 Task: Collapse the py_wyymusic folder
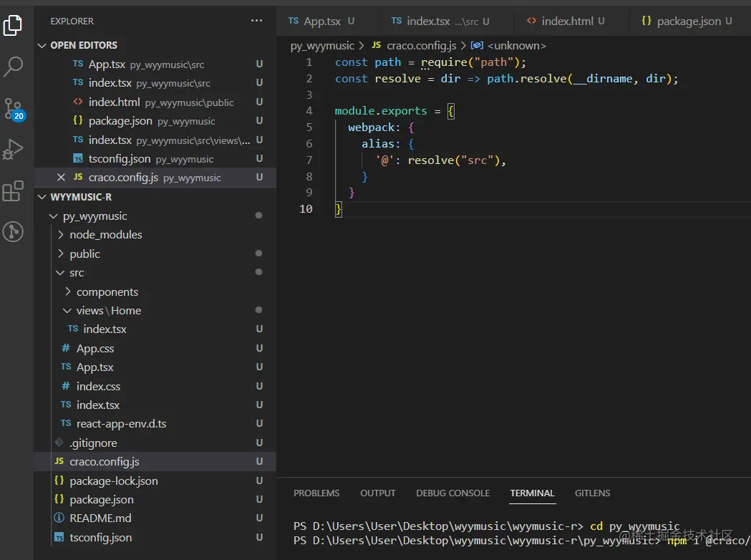click(54, 216)
